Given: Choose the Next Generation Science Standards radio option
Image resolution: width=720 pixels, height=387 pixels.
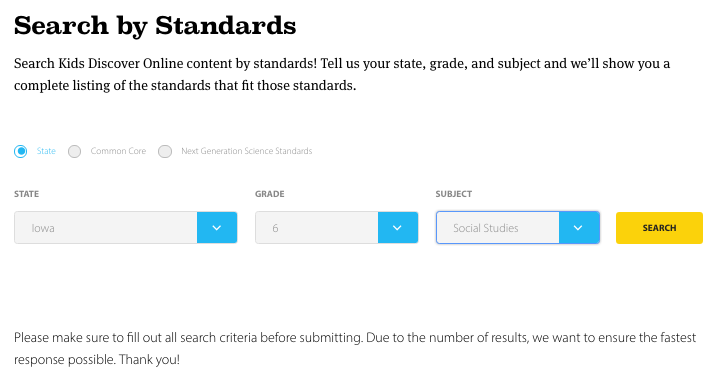Looking at the screenshot, I should [x=165, y=151].
